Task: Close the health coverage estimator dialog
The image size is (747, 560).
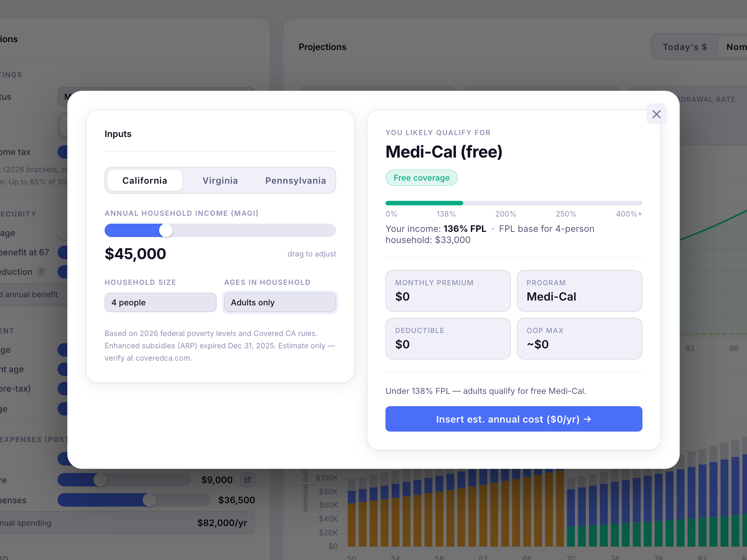Action: (656, 114)
